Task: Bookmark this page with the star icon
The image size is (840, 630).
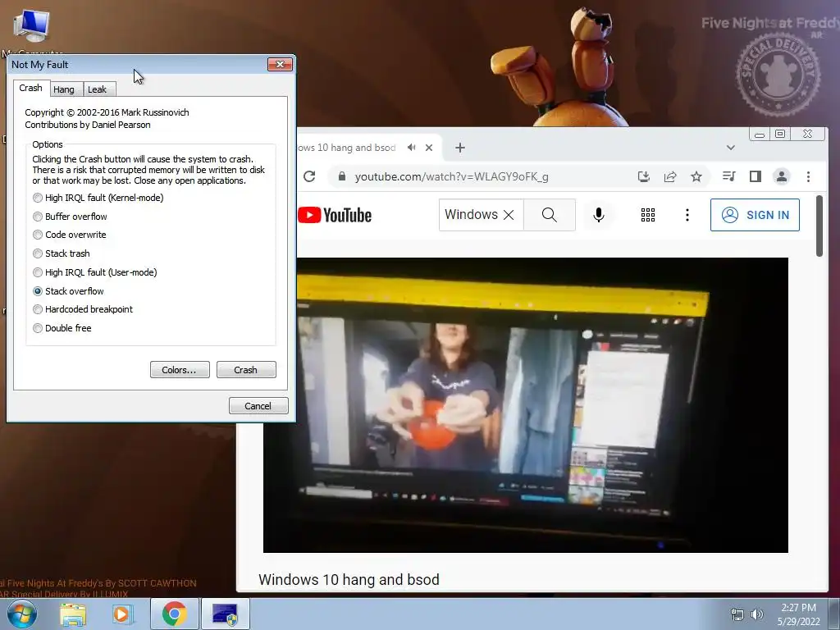Action: coord(696,176)
